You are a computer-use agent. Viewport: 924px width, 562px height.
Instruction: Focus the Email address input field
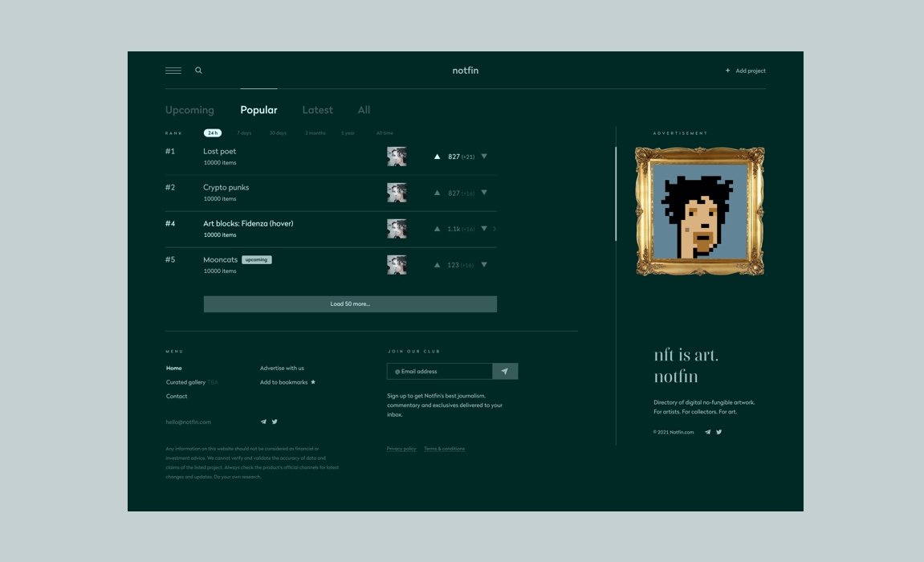pos(440,371)
